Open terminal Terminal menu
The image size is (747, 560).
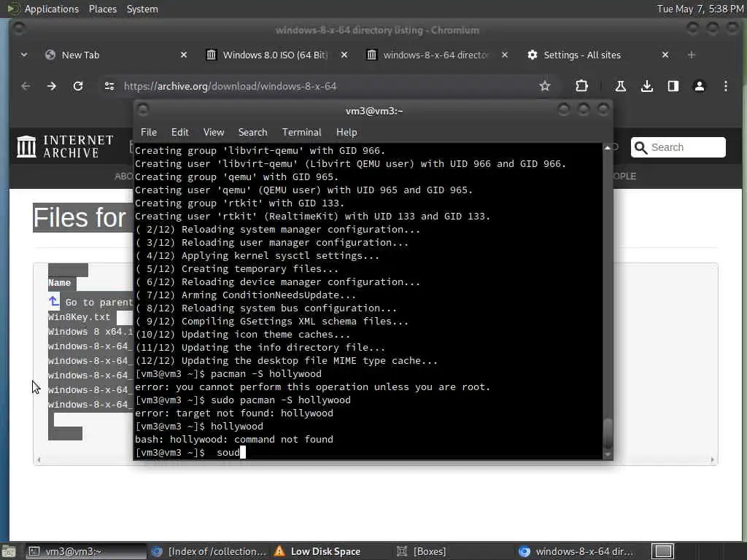pos(301,133)
